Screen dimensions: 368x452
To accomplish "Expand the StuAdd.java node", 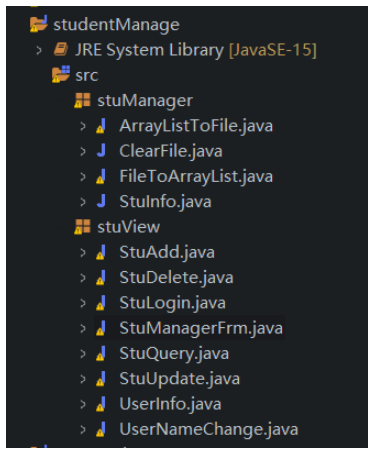I will coord(83,253).
